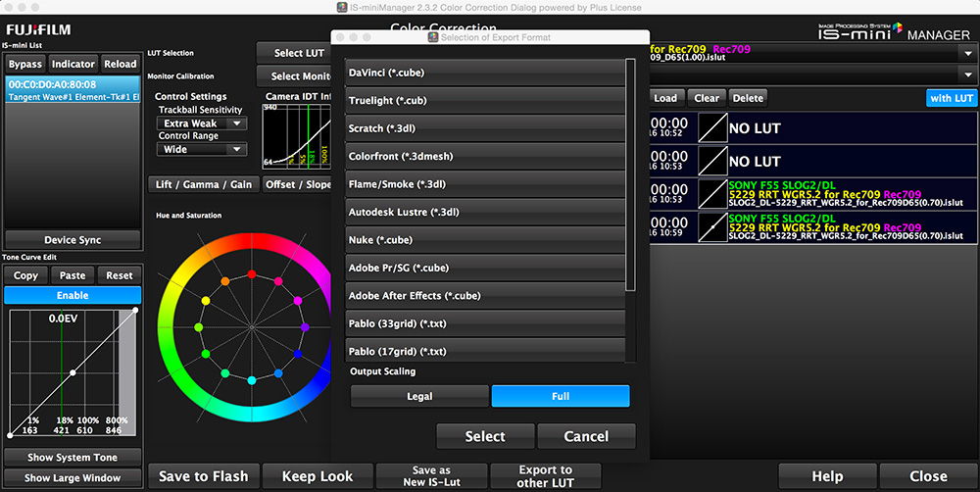The height and width of the screenshot is (492, 980).
Task: Click the curve thumbnail beside the first SONY F55 SLOG2/DL entry
Action: click(712, 193)
